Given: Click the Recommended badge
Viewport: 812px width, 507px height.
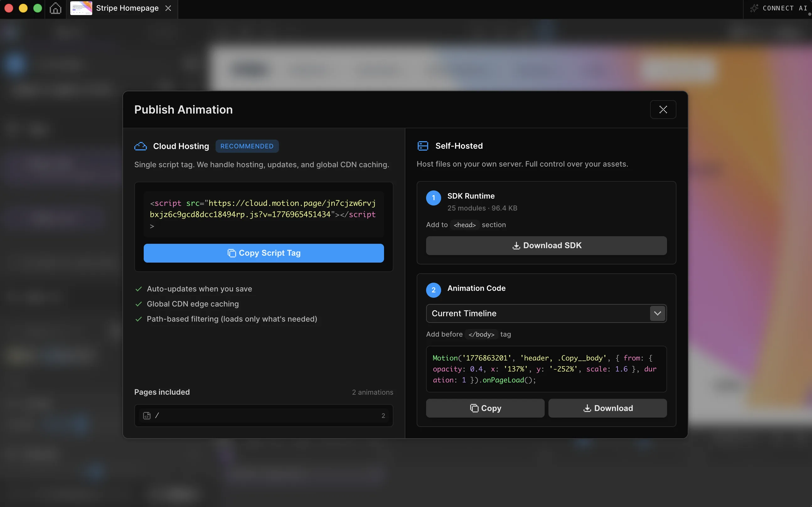Looking at the screenshot, I should pyautogui.click(x=247, y=146).
